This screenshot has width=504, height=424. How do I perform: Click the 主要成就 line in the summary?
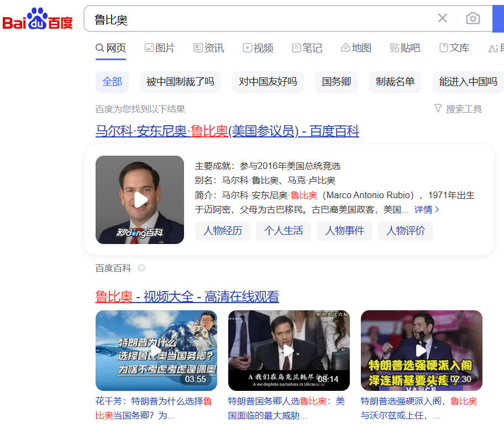[x=267, y=166]
